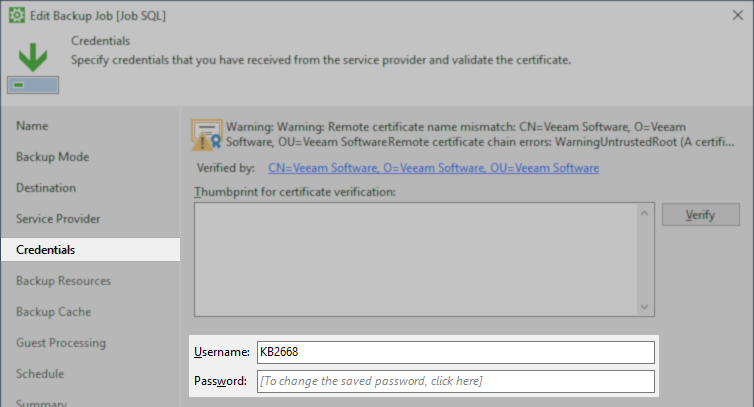Viewport: 754px width, 407px height.
Task: Click the Veeam gear icon in title bar
Action: (16, 15)
